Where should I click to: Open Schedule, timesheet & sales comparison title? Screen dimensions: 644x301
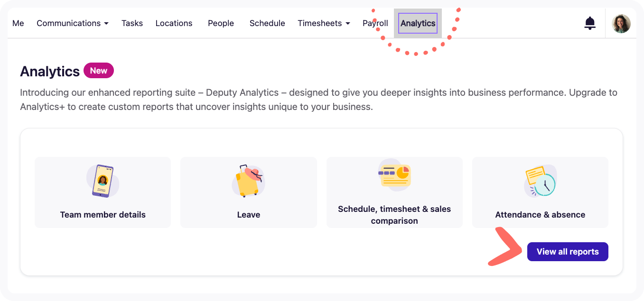pos(394,215)
